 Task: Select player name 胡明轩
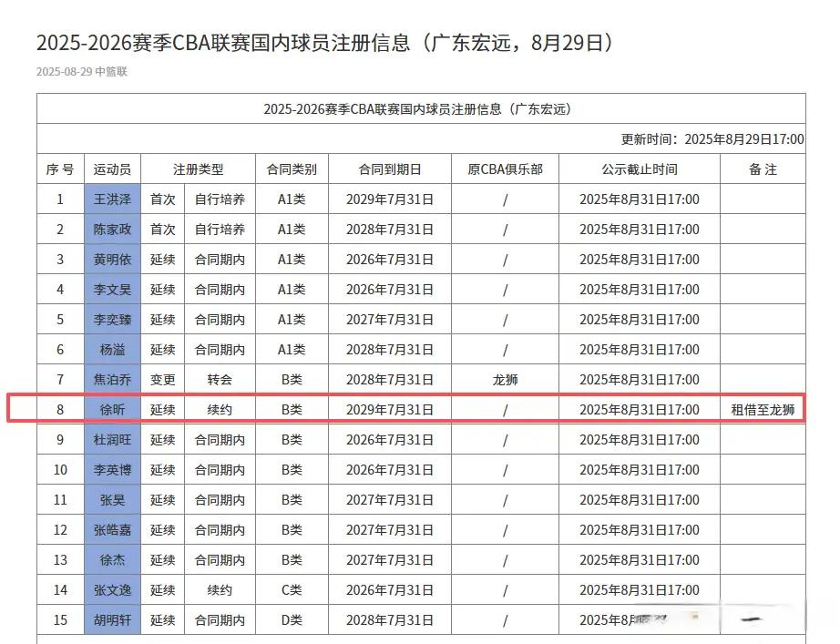coord(112,620)
